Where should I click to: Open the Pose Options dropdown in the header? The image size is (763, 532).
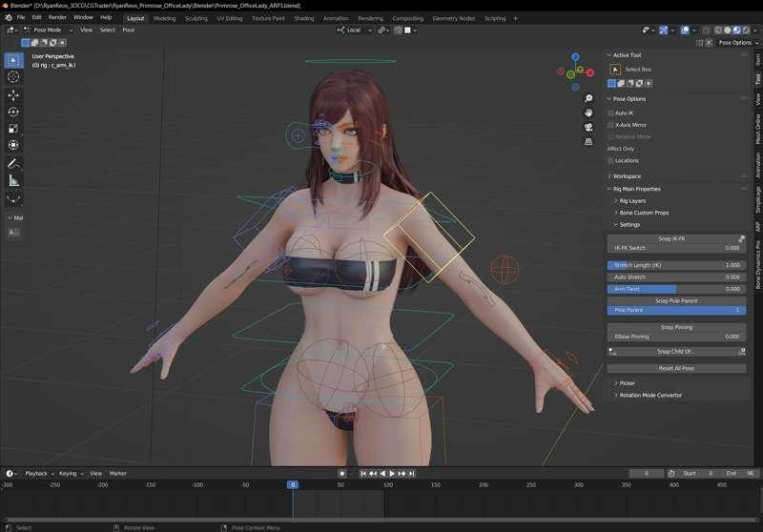coord(737,43)
